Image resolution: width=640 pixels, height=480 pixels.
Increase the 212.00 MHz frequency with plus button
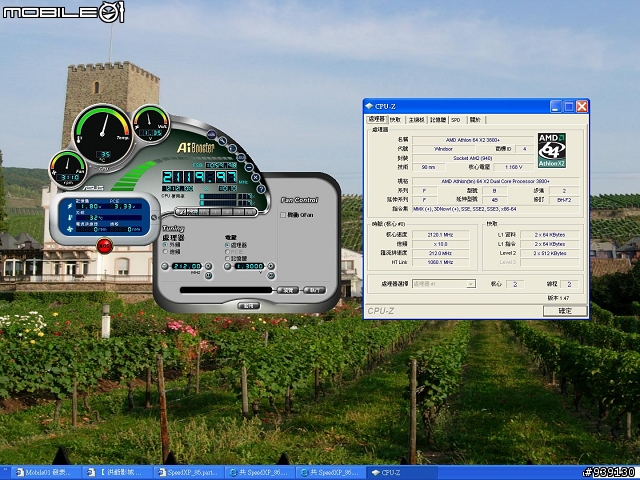coord(208,266)
